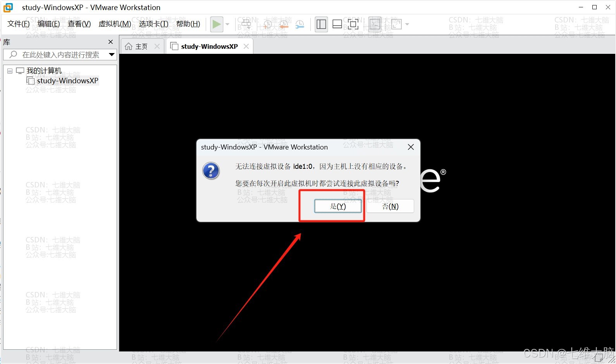Minimize the VMware Workstation window
Image resolution: width=616 pixels, height=364 pixels.
pos(581,7)
